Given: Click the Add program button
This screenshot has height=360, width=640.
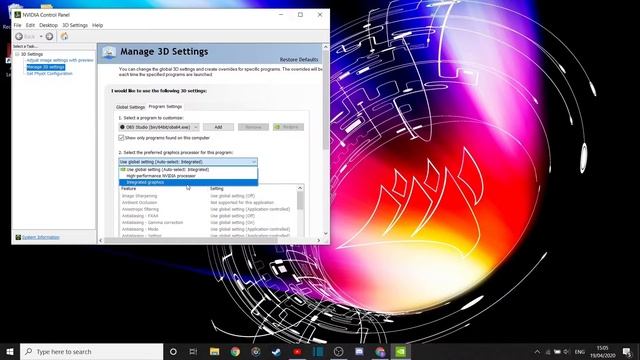Looking at the screenshot, I should 218,127.
